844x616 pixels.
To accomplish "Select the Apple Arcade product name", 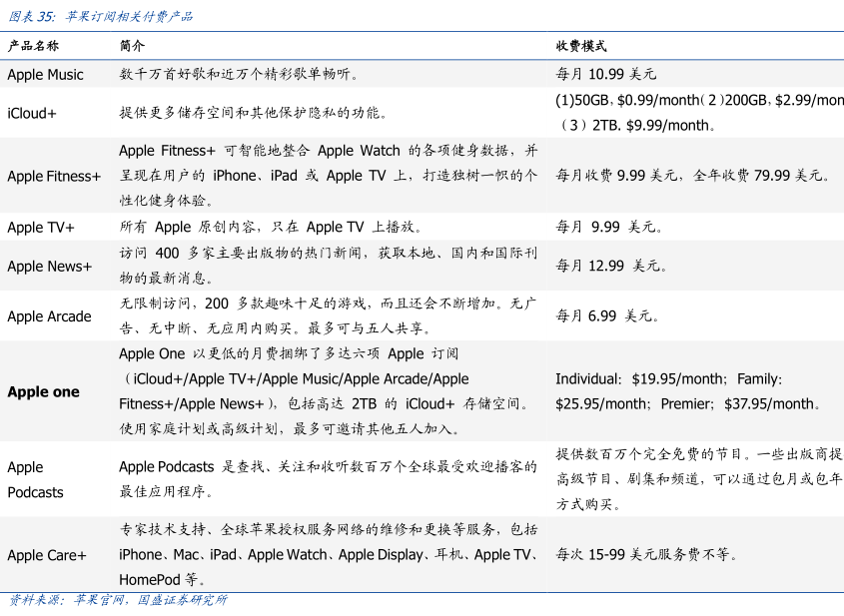I will pyautogui.click(x=49, y=316).
